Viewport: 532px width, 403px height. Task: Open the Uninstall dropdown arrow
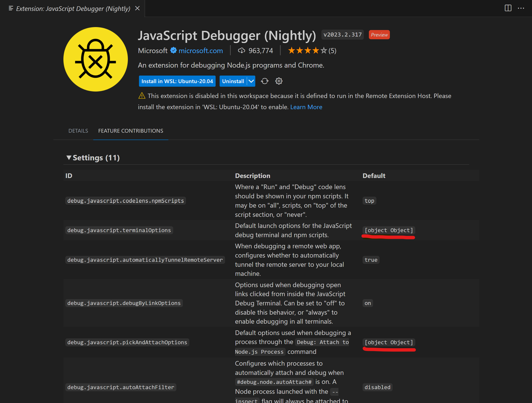[x=252, y=81]
